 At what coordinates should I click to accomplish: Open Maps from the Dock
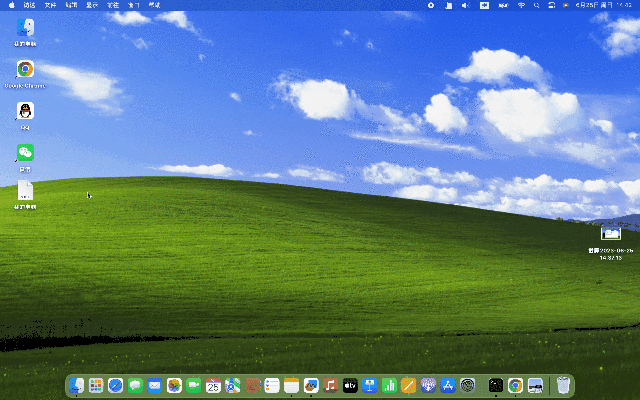[233, 385]
